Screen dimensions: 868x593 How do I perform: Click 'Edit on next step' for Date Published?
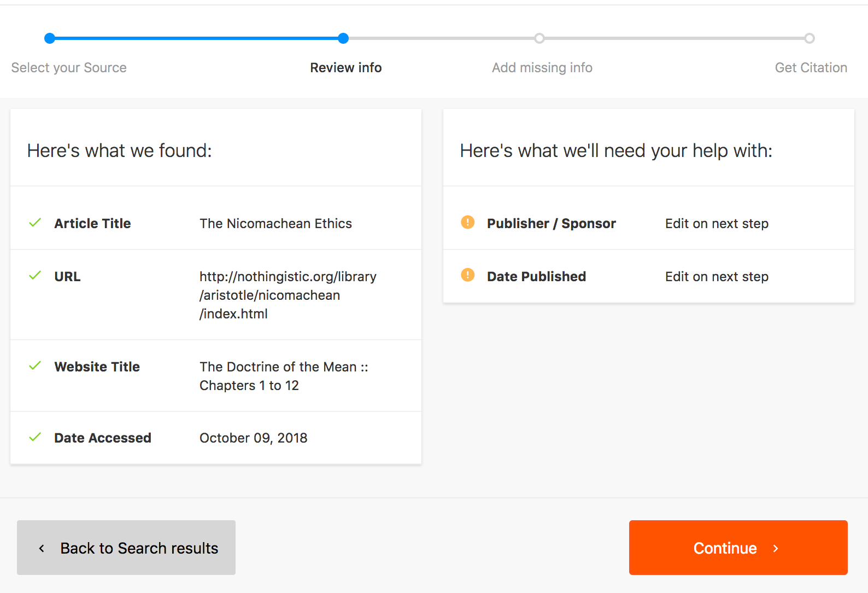coord(717,277)
